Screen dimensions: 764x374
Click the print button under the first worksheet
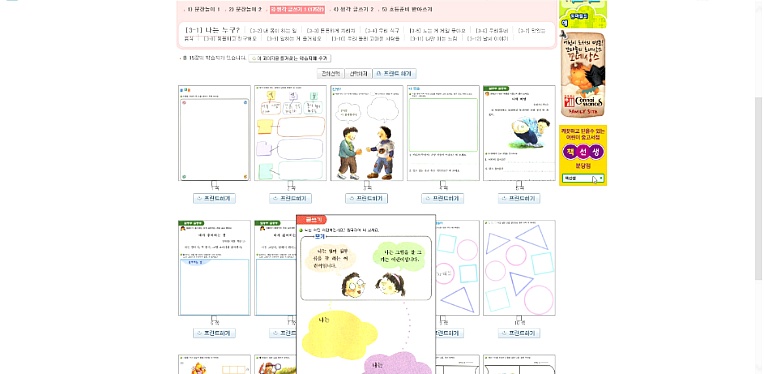tap(214, 198)
